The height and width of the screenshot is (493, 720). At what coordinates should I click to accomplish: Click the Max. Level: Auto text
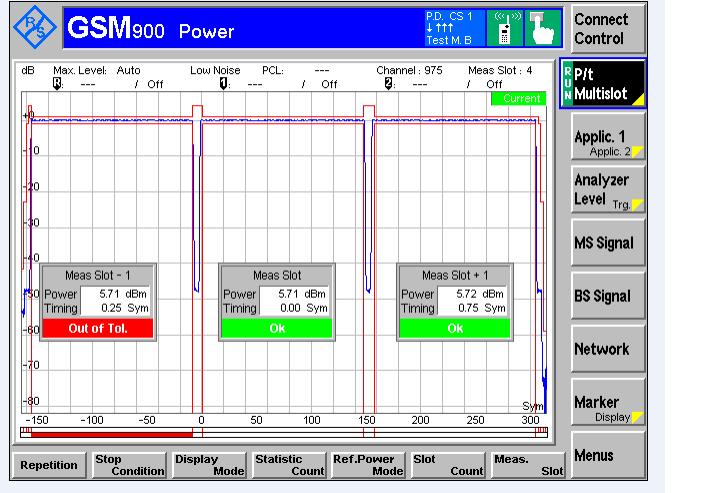pos(96,70)
